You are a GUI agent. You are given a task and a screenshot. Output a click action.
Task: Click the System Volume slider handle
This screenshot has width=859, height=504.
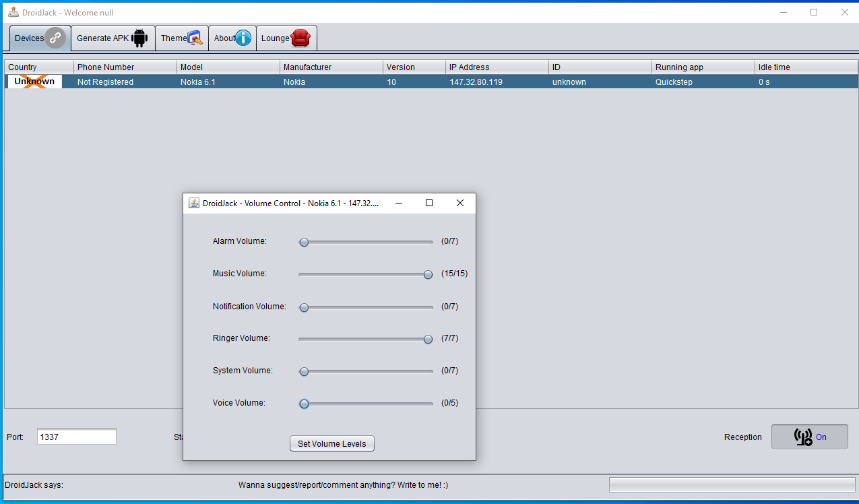coord(304,371)
